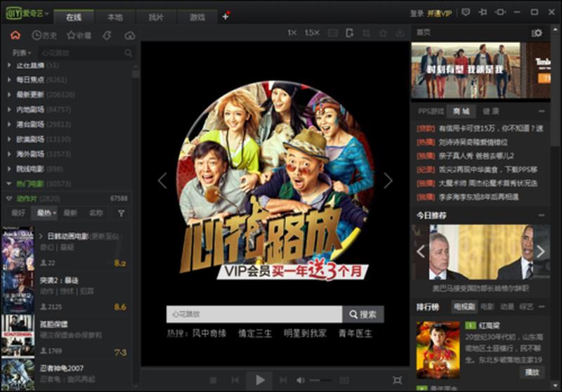The image size is (562, 392).
Task: Select the PPS游戏 tab in right panel
Action: click(x=431, y=112)
